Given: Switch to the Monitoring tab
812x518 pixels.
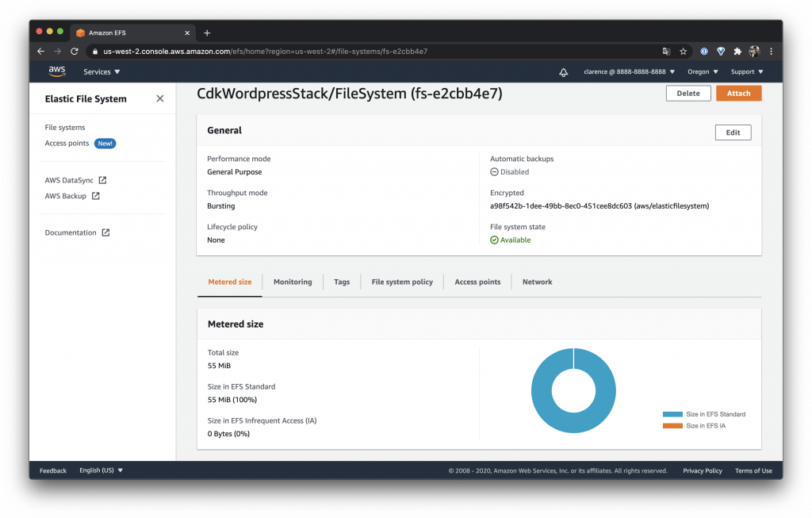Looking at the screenshot, I should (293, 282).
